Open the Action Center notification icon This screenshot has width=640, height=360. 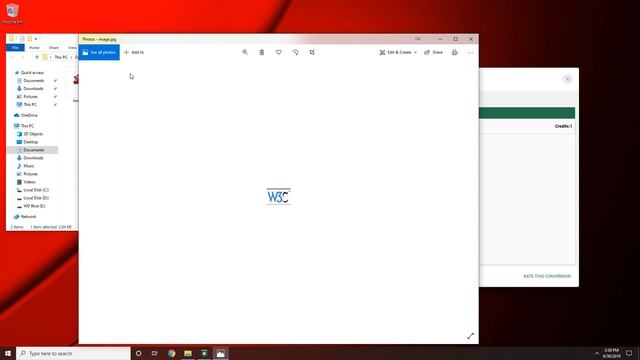pyautogui.click(x=629, y=353)
